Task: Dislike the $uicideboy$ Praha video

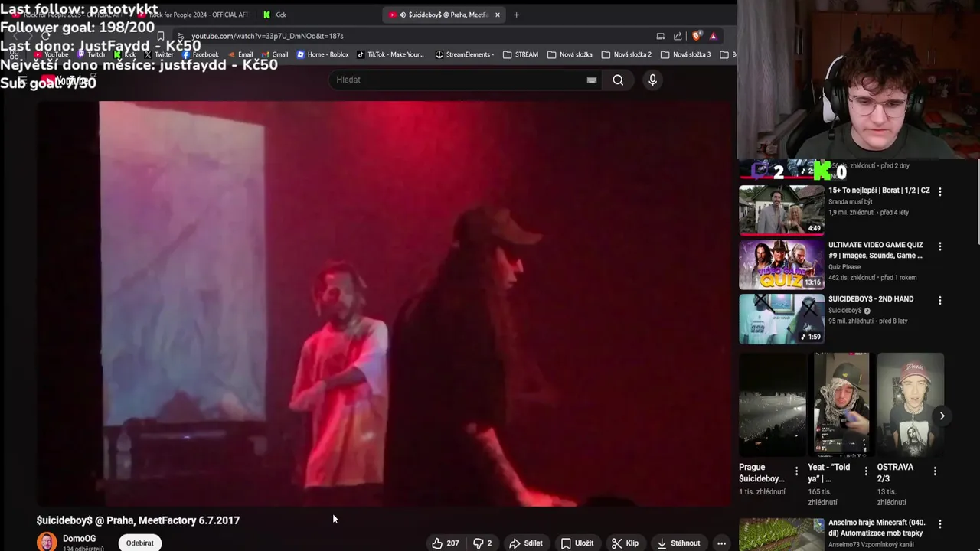Action: pyautogui.click(x=482, y=543)
